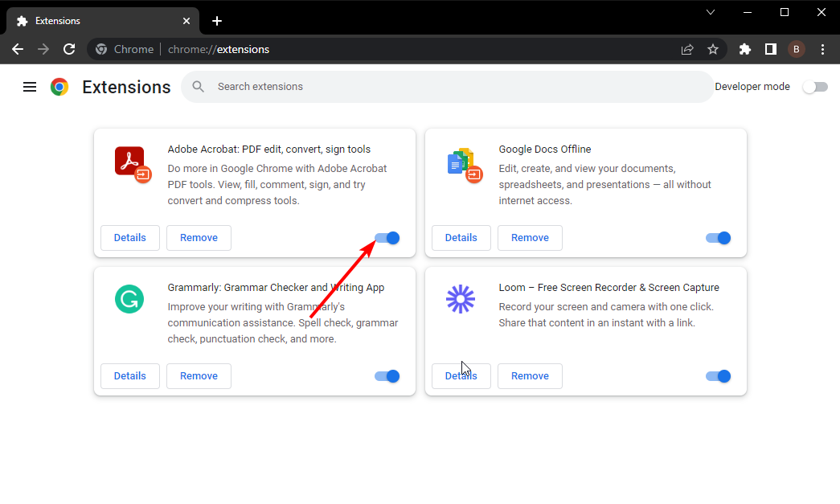The image size is (840, 504).
Task: Open the side panel icon
Action: (770, 49)
